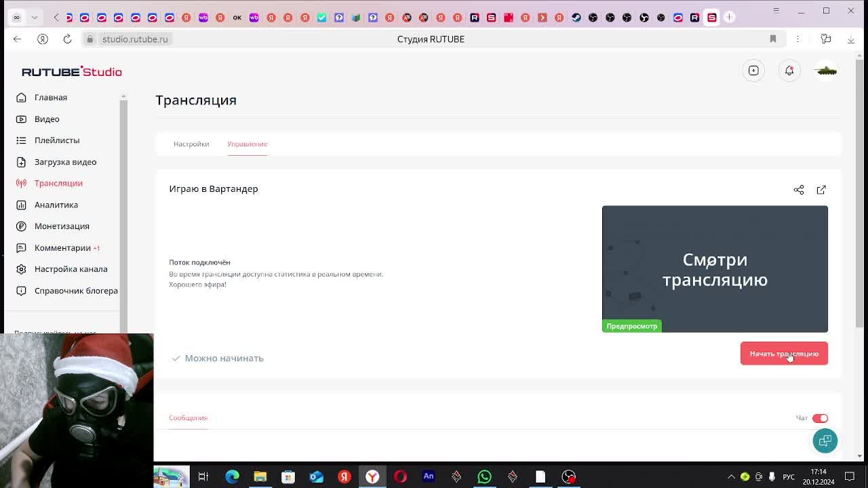
Task: Click the RUTUBE Studio logo
Action: point(71,71)
